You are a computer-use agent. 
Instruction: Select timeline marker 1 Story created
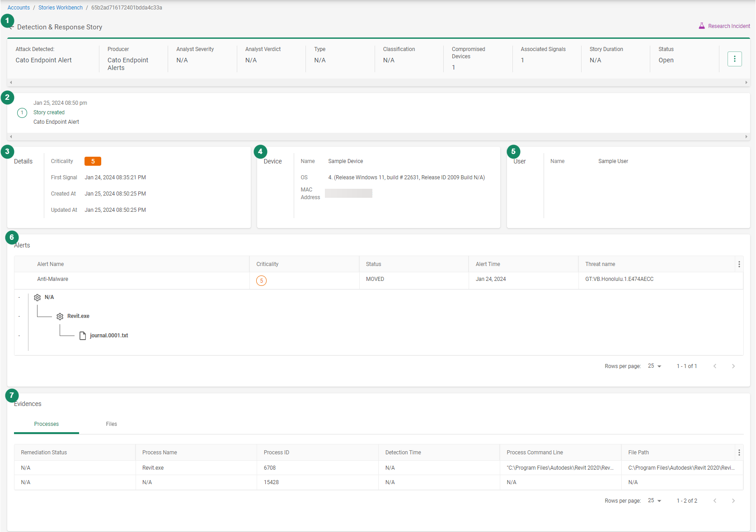[x=22, y=112]
